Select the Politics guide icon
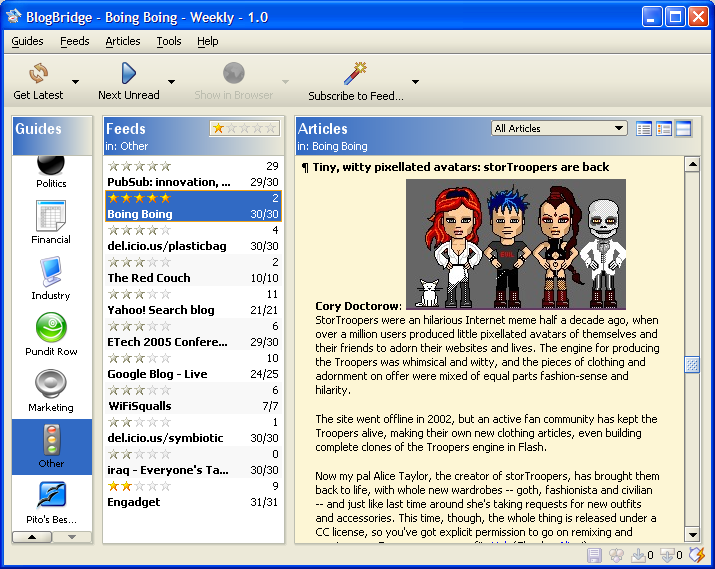This screenshot has width=715, height=569. click(51, 165)
